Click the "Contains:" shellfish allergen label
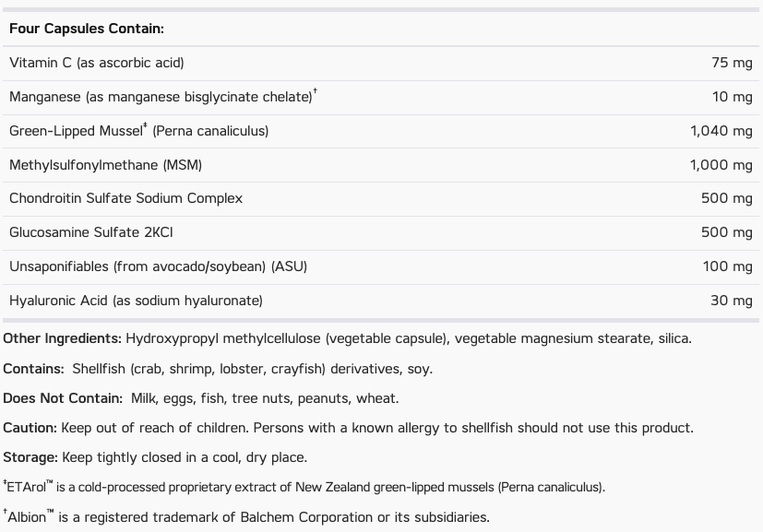Viewport: 763px width, 532px height. pyautogui.click(x=33, y=369)
